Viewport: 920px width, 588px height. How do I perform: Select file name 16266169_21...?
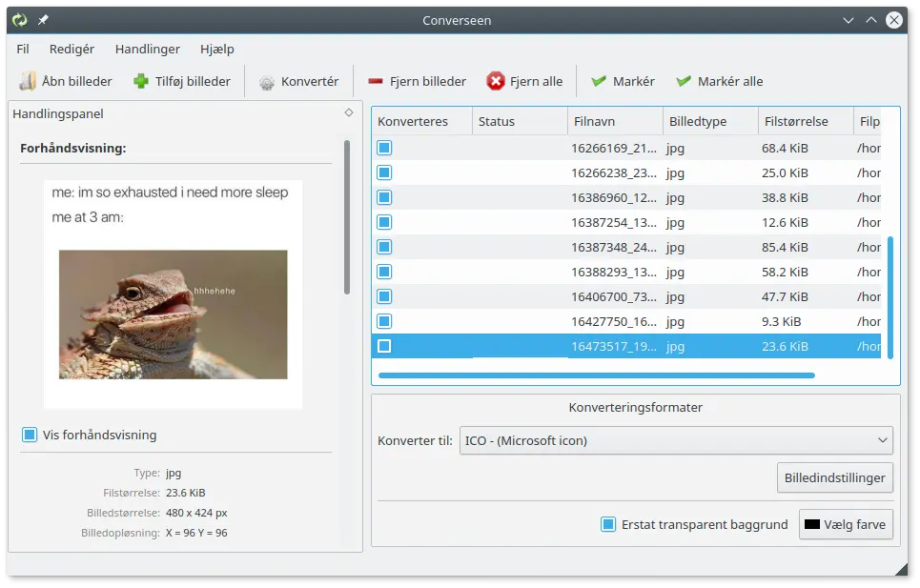pyautogui.click(x=614, y=149)
